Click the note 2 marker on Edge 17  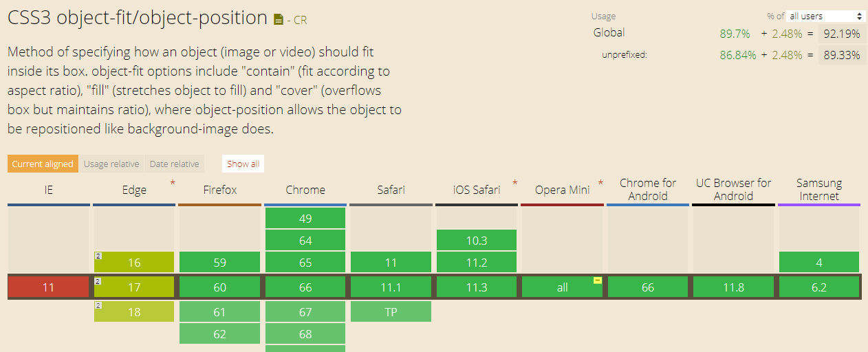(x=98, y=280)
